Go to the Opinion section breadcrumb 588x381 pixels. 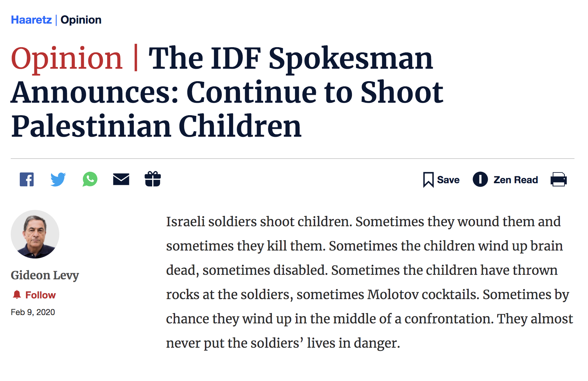(x=81, y=20)
